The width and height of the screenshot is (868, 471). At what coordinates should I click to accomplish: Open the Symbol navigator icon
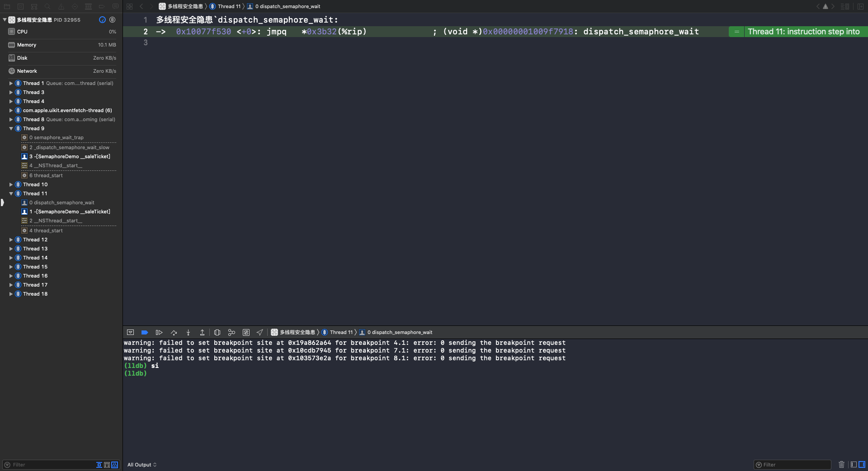tap(34, 6)
